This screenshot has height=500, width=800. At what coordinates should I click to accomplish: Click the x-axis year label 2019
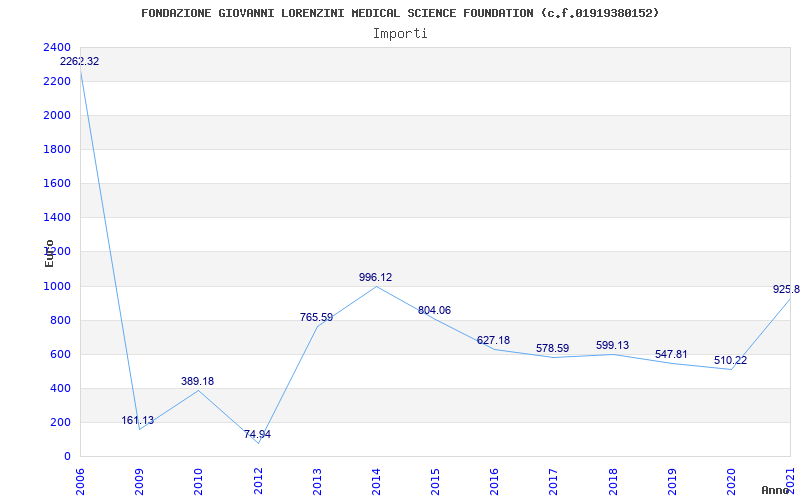coord(672,481)
